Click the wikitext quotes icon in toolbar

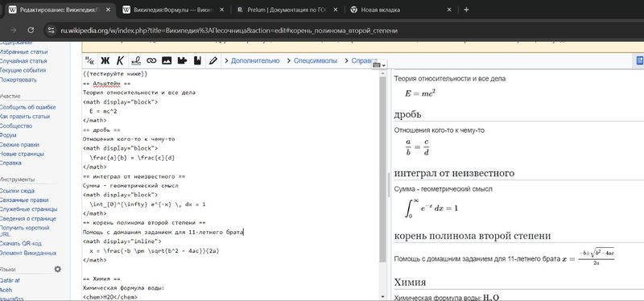(x=89, y=61)
